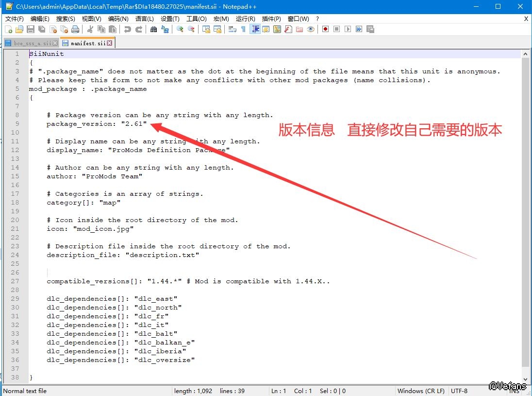Open Replace dialog icon
The height and width of the screenshot is (396, 532).
[x=165, y=29]
